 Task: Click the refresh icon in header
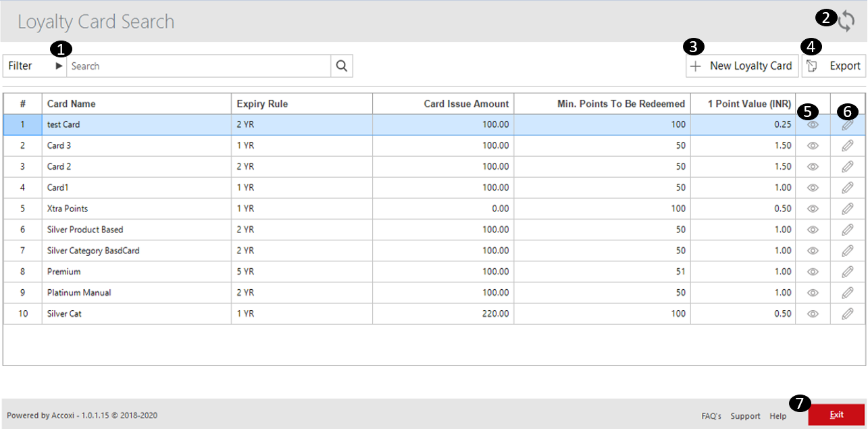846,21
